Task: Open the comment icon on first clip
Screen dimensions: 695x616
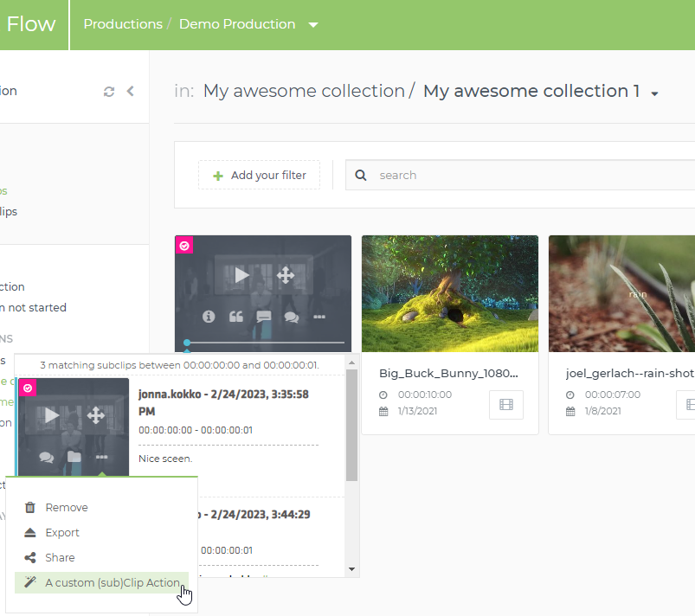Action: (264, 317)
